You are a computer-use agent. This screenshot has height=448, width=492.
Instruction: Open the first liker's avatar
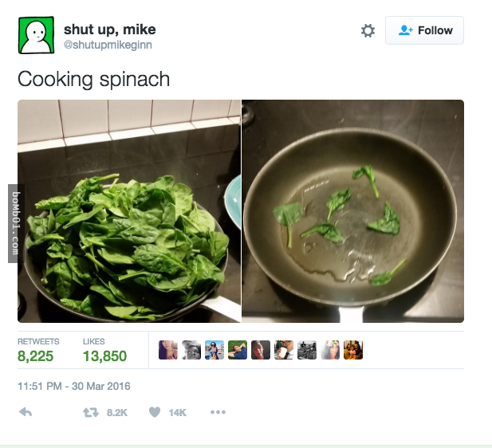pos(168,350)
